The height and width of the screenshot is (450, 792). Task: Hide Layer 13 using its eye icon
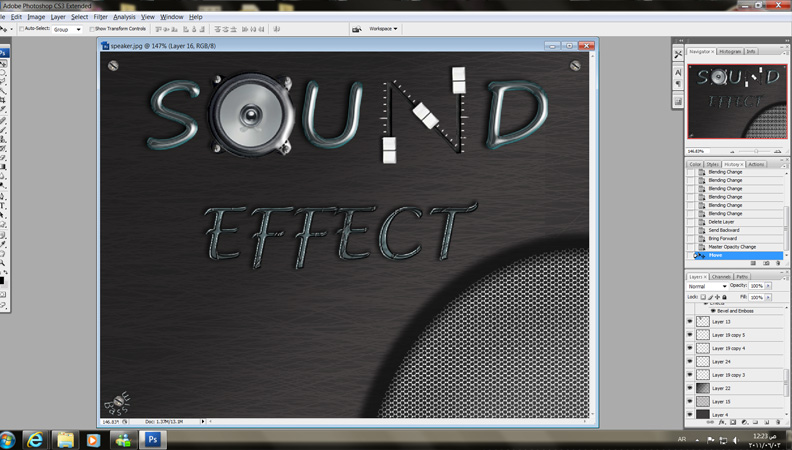click(x=689, y=321)
